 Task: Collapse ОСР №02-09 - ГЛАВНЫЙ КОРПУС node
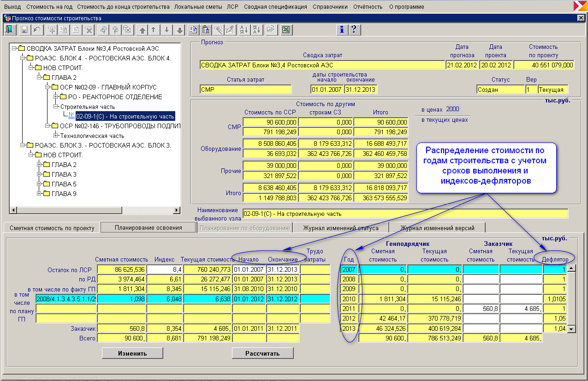48,87
